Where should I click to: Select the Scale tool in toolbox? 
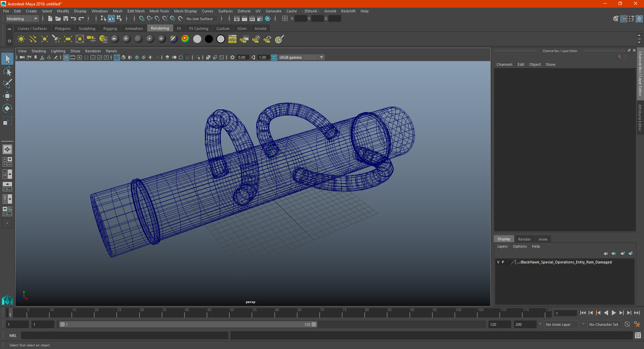(7, 120)
